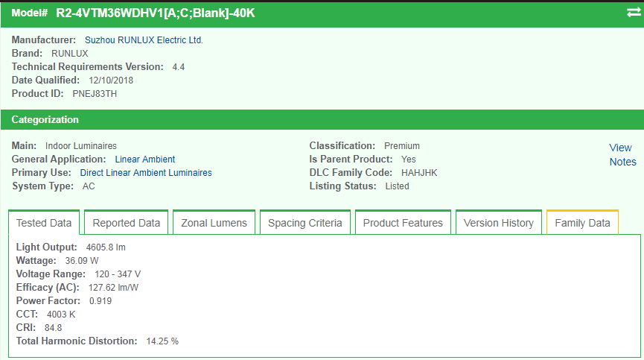644x360 pixels.
Task: View the Version History tab
Action: pos(498,223)
